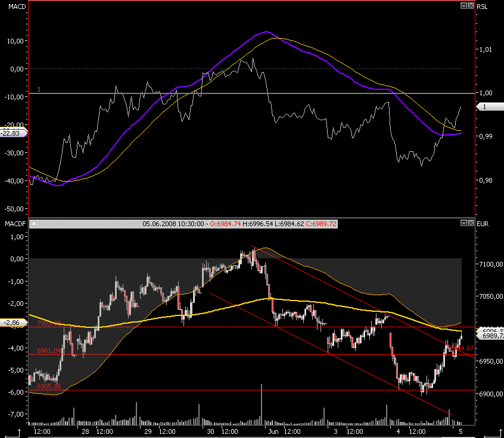
Task: Select the 7002.09 horizontal line label
Action: click(x=49, y=323)
